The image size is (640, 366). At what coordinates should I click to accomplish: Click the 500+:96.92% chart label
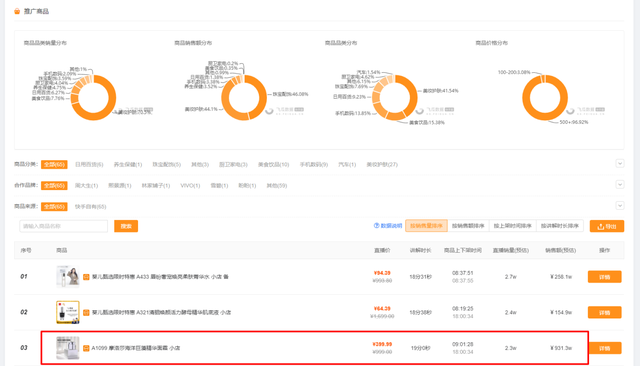point(574,122)
